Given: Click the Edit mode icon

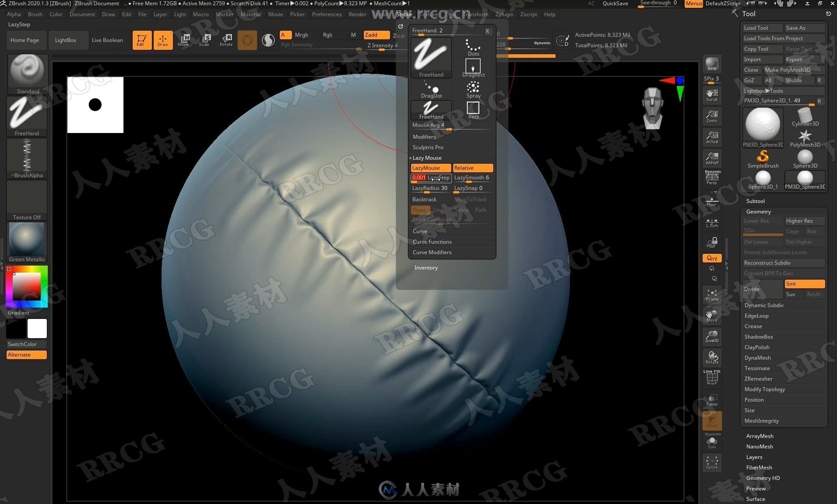Looking at the screenshot, I should click(x=142, y=40).
